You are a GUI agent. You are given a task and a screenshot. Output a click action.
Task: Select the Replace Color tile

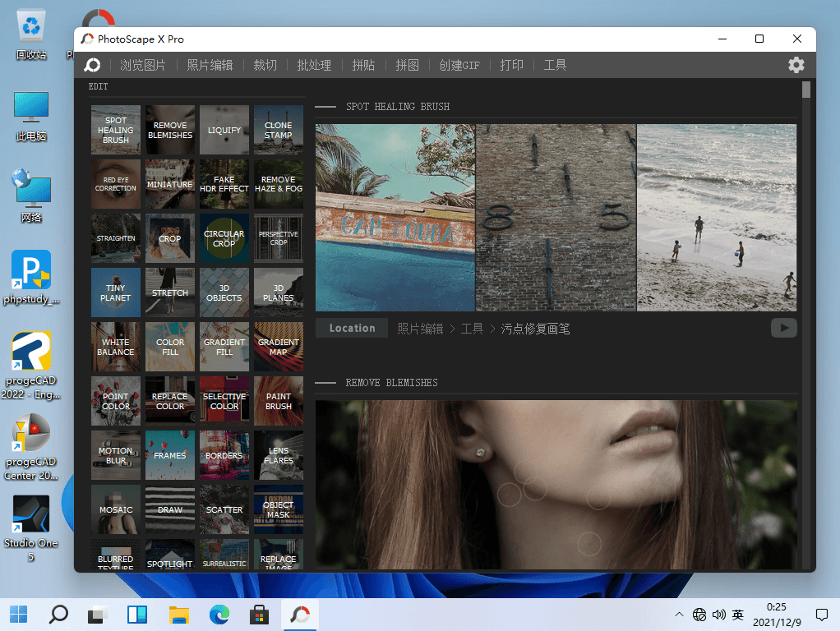click(170, 401)
